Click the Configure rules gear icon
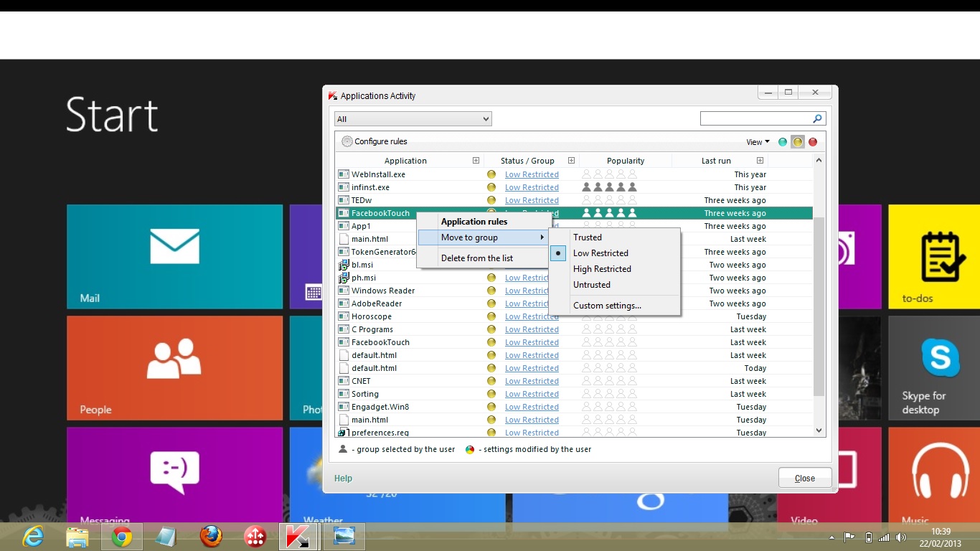This screenshot has height=551, width=980. tap(346, 141)
